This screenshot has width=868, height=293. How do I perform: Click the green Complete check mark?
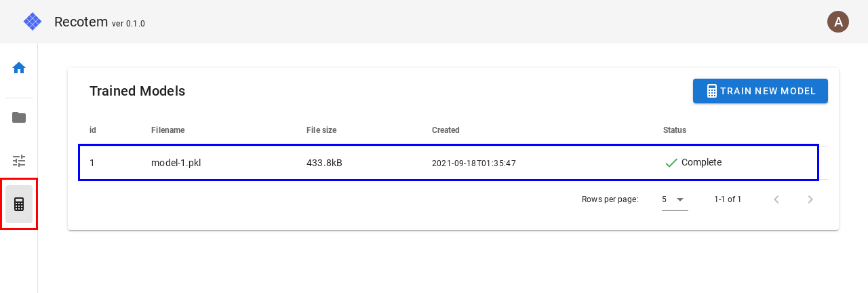click(x=671, y=163)
